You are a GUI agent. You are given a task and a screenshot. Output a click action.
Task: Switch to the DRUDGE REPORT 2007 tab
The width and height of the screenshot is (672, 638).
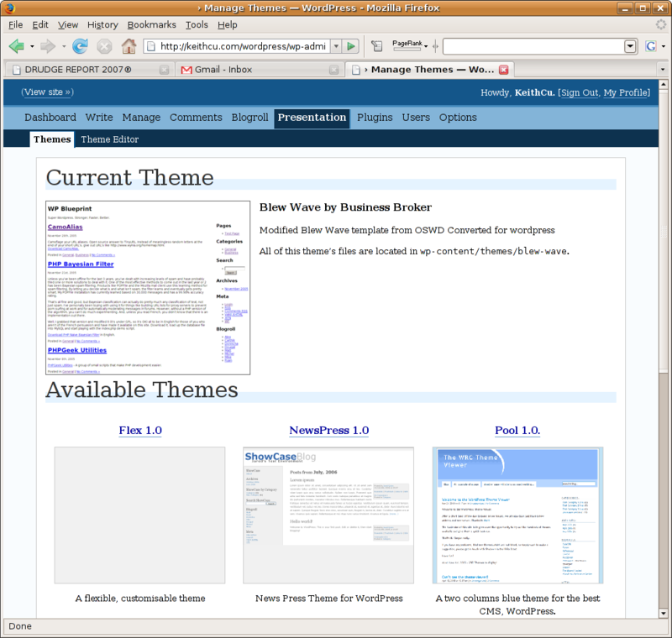[88, 70]
